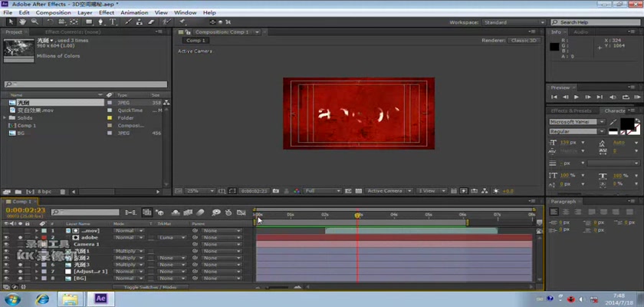Click the black fill color swatch
The width and height of the screenshot is (644, 307).
[626, 123]
